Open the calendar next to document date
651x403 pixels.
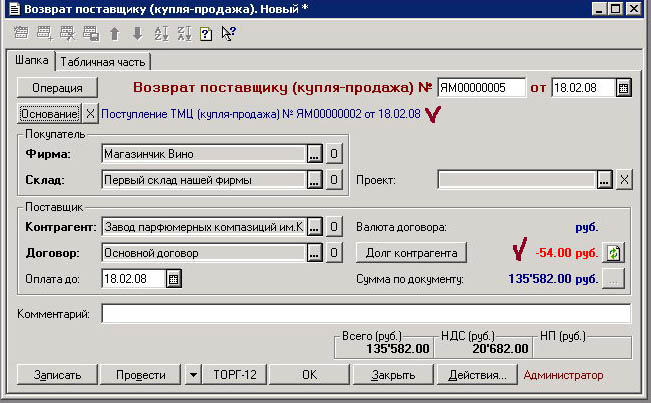(624, 88)
